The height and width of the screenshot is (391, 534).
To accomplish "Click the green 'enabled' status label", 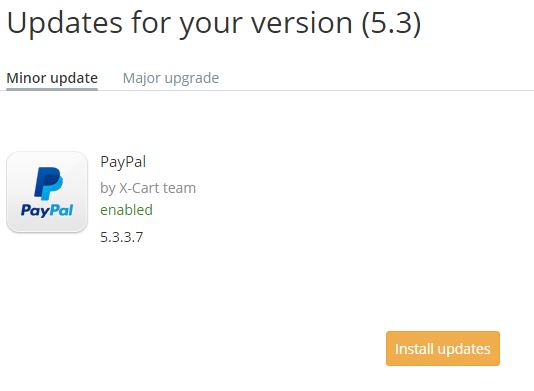I will click(126, 210).
